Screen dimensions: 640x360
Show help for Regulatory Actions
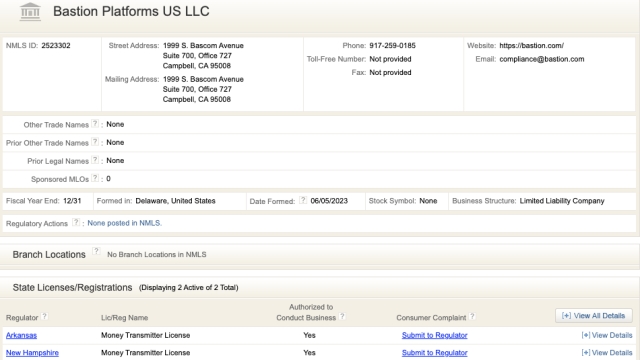click(x=76, y=222)
